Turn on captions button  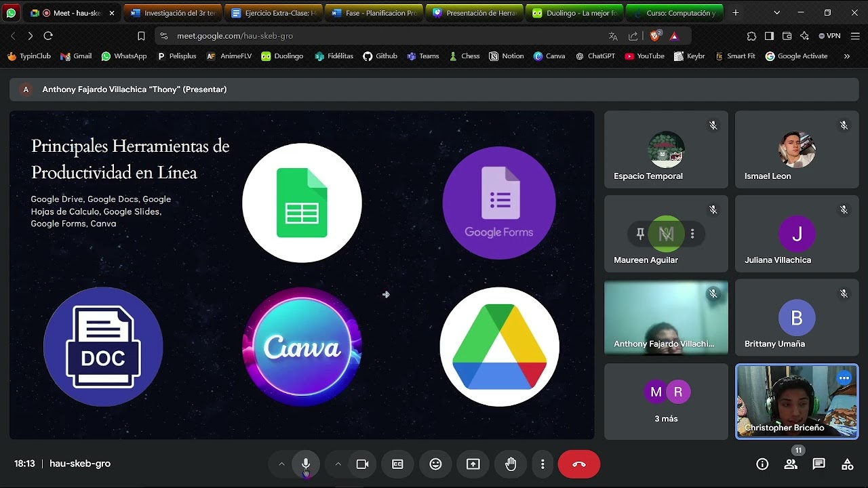pos(397,464)
